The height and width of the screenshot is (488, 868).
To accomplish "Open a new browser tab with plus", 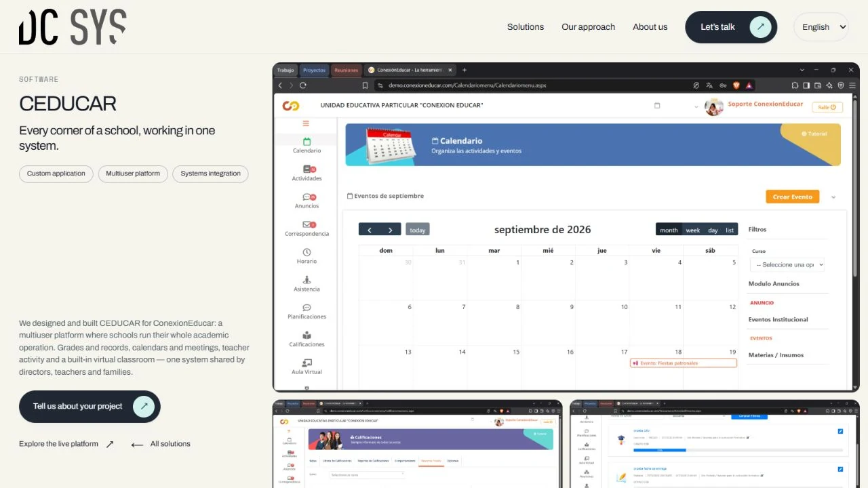I will [465, 70].
